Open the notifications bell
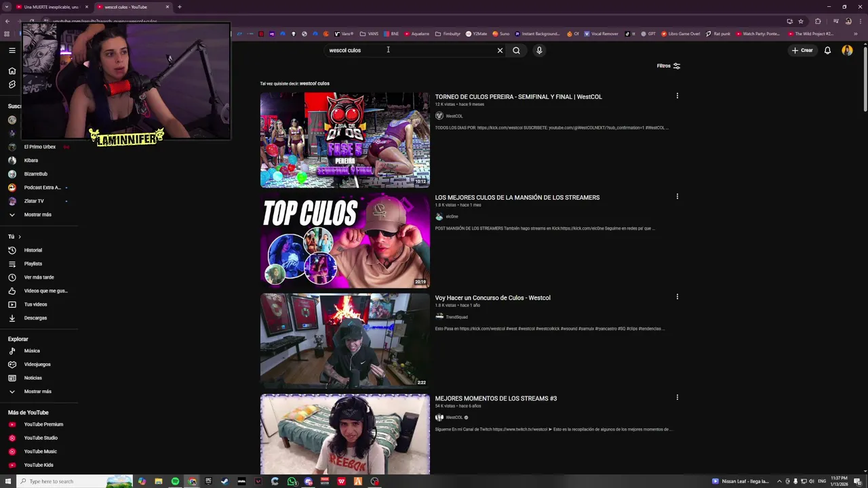Viewport: 868px width, 488px height. pyautogui.click(x=827, y=50)
